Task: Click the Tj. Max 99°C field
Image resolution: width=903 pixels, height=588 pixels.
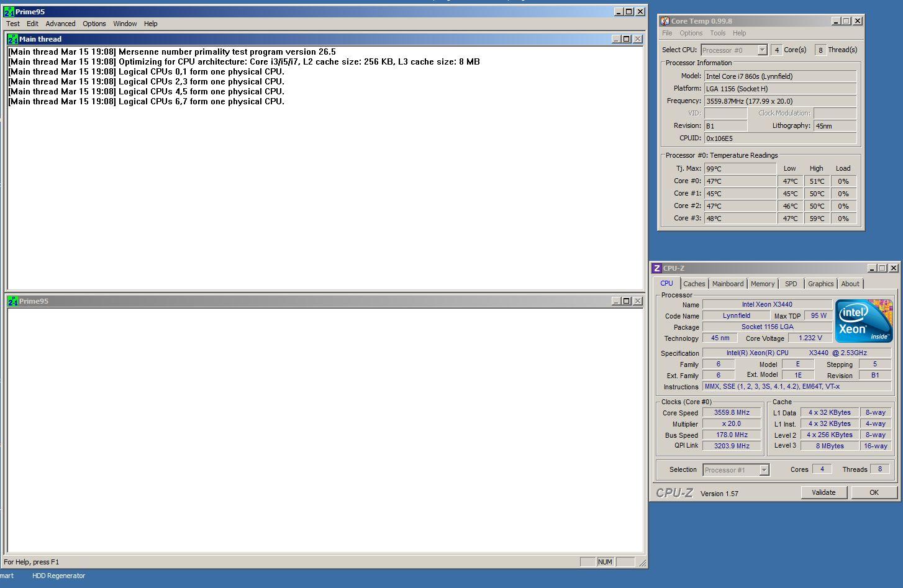Action: (740, 169)
